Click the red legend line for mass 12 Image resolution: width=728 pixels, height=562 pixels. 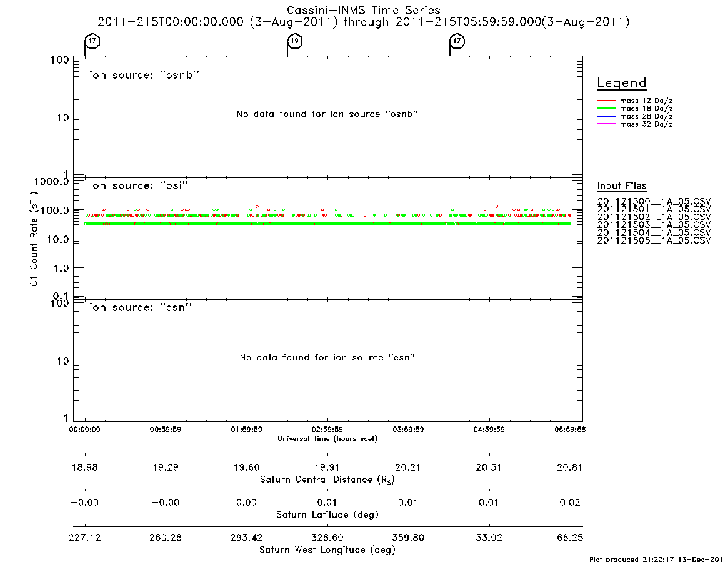tap(606, 101)
